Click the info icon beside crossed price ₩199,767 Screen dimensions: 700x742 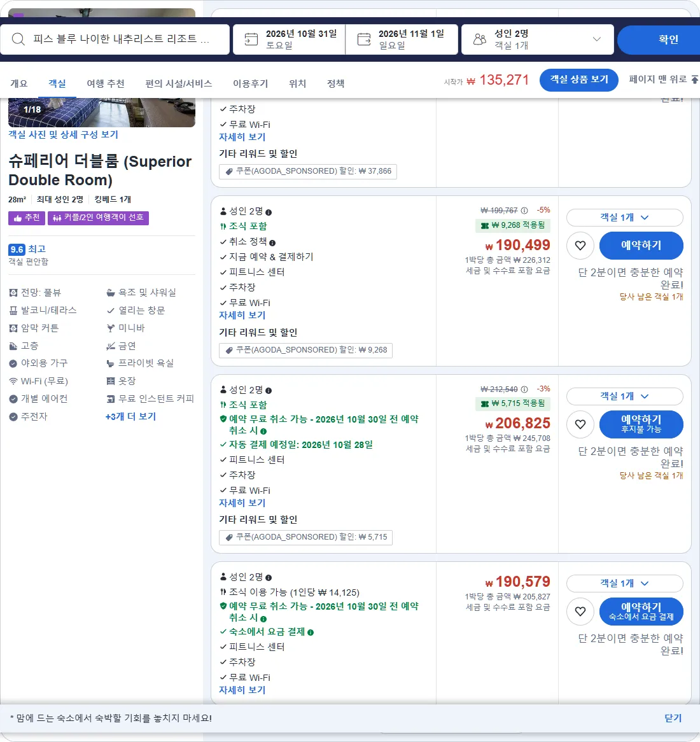click(x=524, y=211)
